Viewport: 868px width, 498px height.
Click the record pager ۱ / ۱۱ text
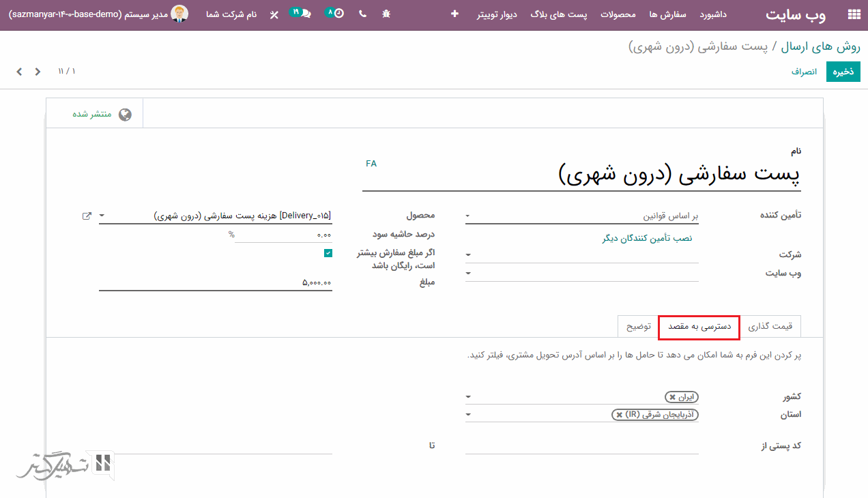tap(67, 72)
